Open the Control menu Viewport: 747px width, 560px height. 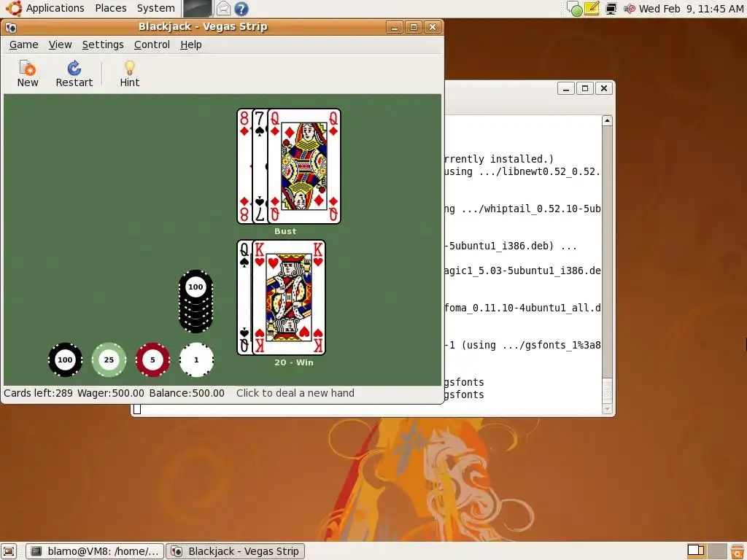point(152,44)
